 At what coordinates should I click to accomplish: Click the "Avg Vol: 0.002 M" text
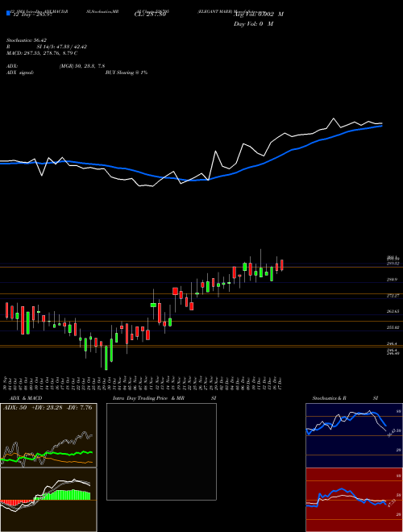[258, 15]
